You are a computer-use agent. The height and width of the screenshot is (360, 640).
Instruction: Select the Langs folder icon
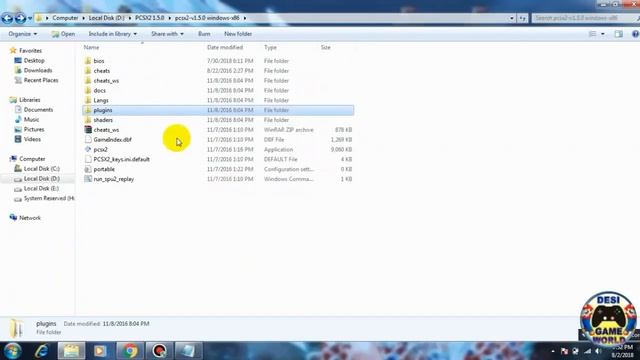[x=88, y=100]
